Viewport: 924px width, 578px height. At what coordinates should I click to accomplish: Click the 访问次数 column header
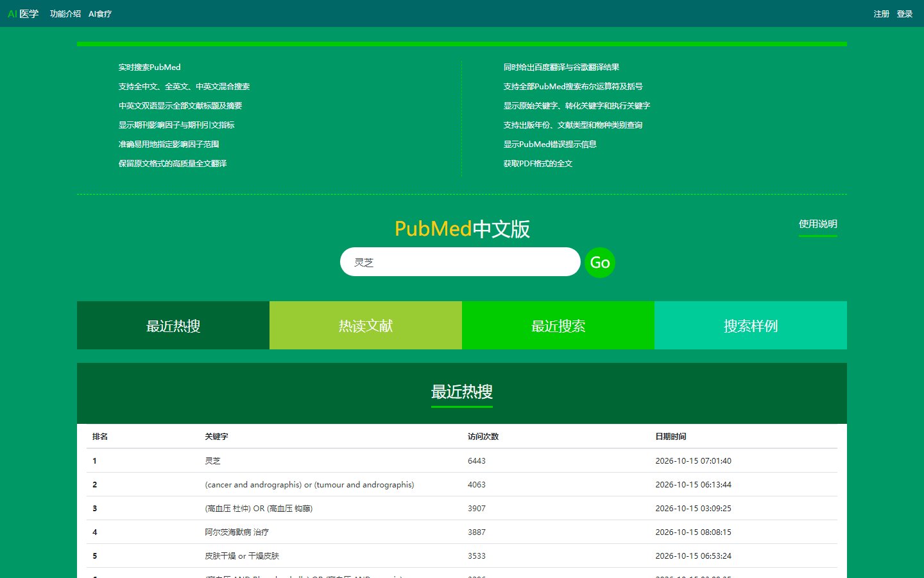point(483,437)
